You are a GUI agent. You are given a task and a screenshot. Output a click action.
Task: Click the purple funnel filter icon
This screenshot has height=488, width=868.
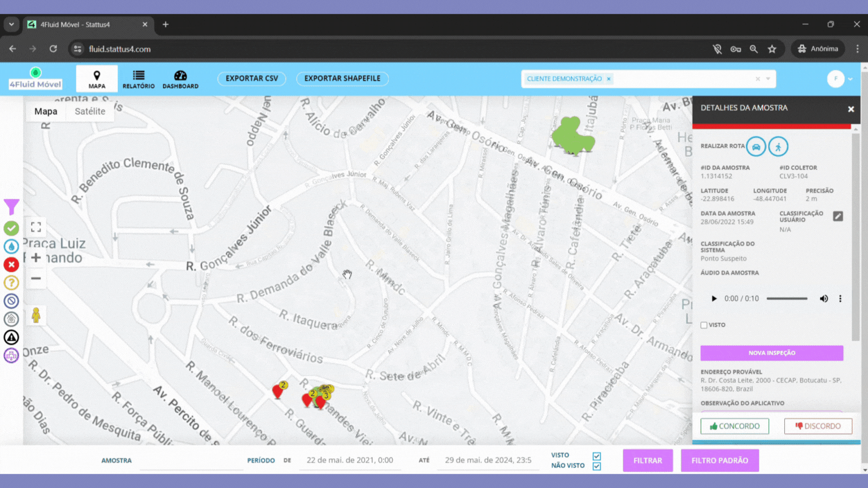pyautogui.click(x=11, y=207)
